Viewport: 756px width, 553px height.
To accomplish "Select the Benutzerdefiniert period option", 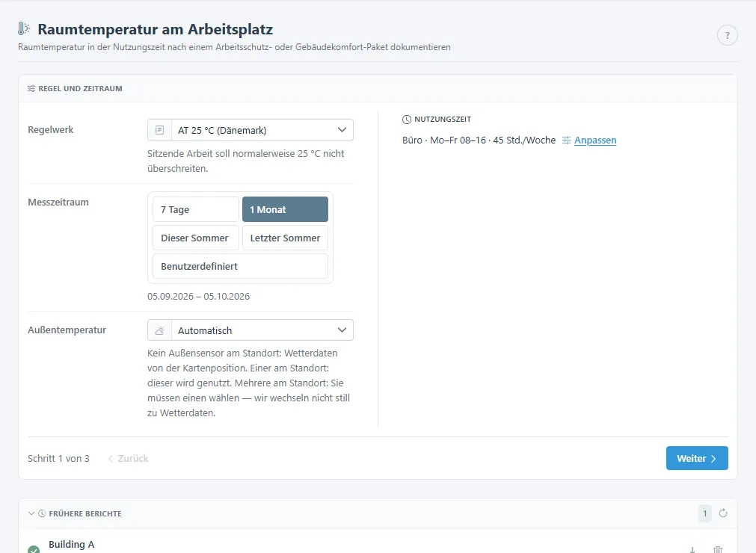I will click(240, 266).
